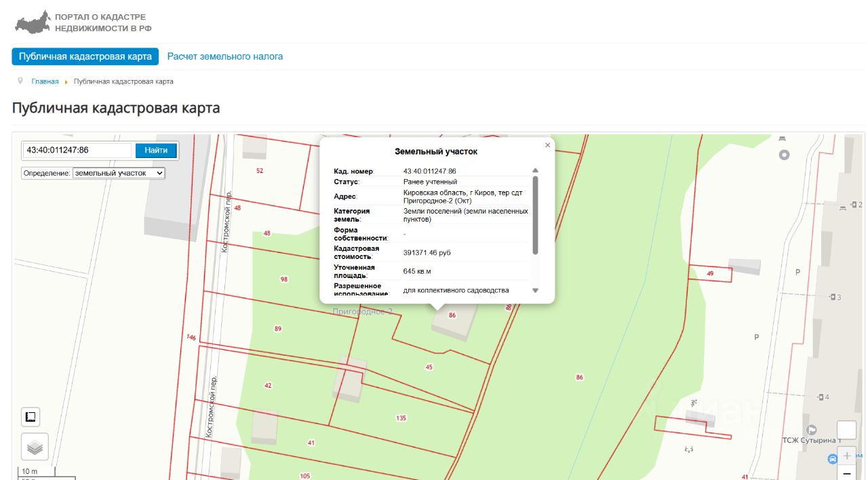This screenshot has width=868, height=480.
Task: Click the Пригородное-2 map label
Action: tap(362, 311)
